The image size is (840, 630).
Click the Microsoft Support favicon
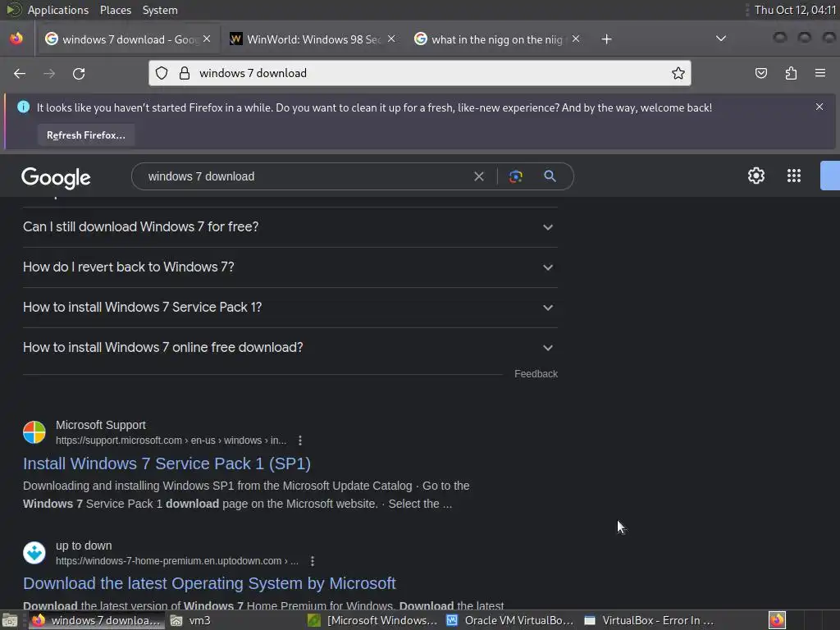point(34,432)
